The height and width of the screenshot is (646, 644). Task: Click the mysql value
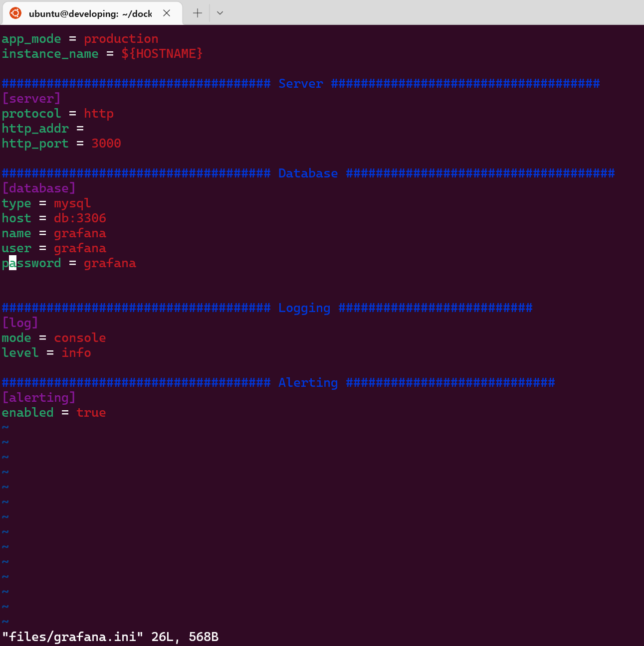coord(72,203)
